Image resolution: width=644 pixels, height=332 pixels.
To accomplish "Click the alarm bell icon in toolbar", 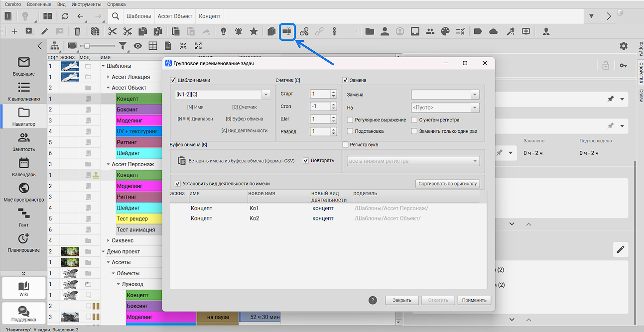I will pyautogui.click(x=239, y=31).
